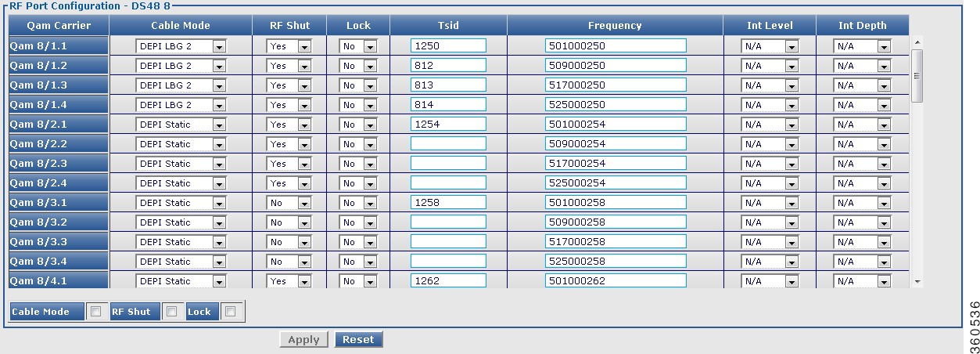The image size is (980, 354).
Task: Click Tsid field containing 1254
Action: pos(448,125)
